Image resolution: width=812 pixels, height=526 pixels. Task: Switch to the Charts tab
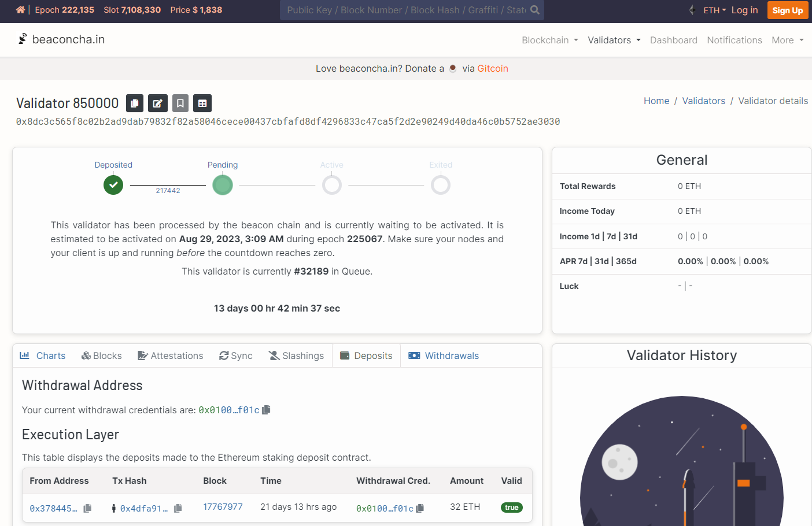click(43, 355)
